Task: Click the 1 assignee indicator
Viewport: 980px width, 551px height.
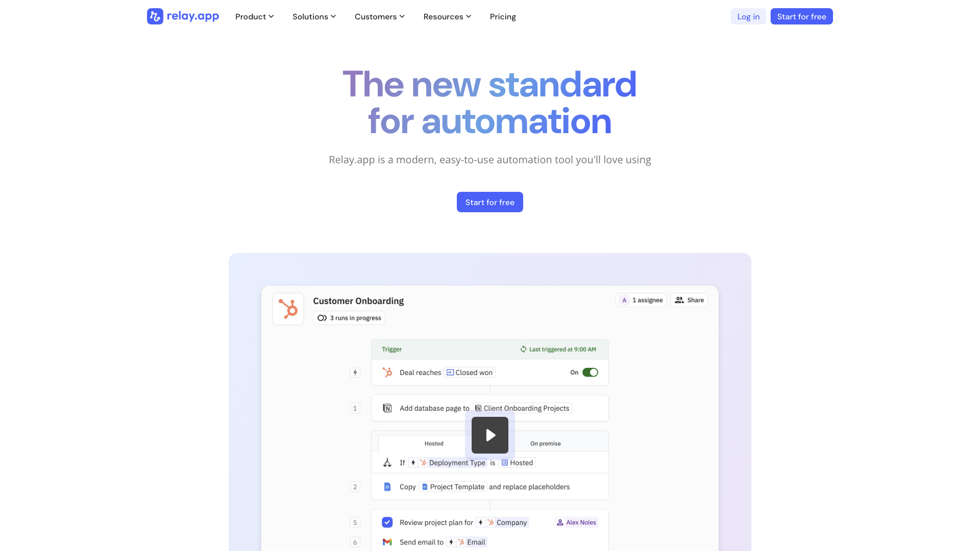Action: click(x=641, y=299)
